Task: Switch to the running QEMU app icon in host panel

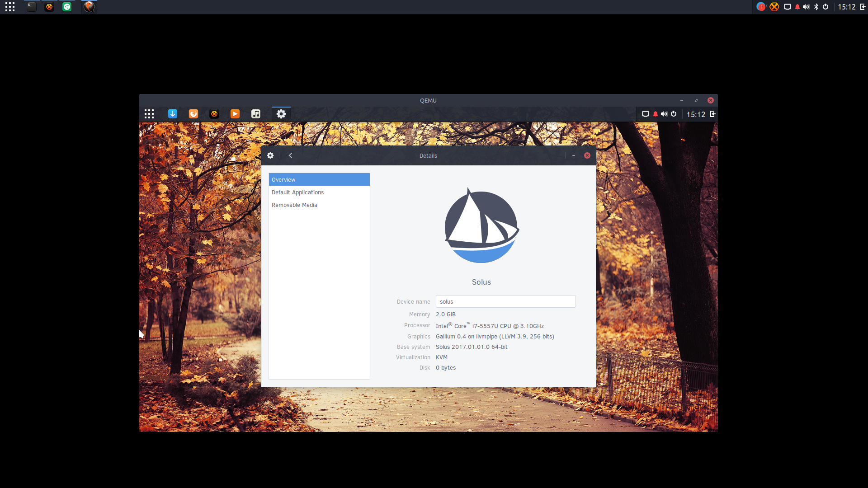Action: point(89,7)
